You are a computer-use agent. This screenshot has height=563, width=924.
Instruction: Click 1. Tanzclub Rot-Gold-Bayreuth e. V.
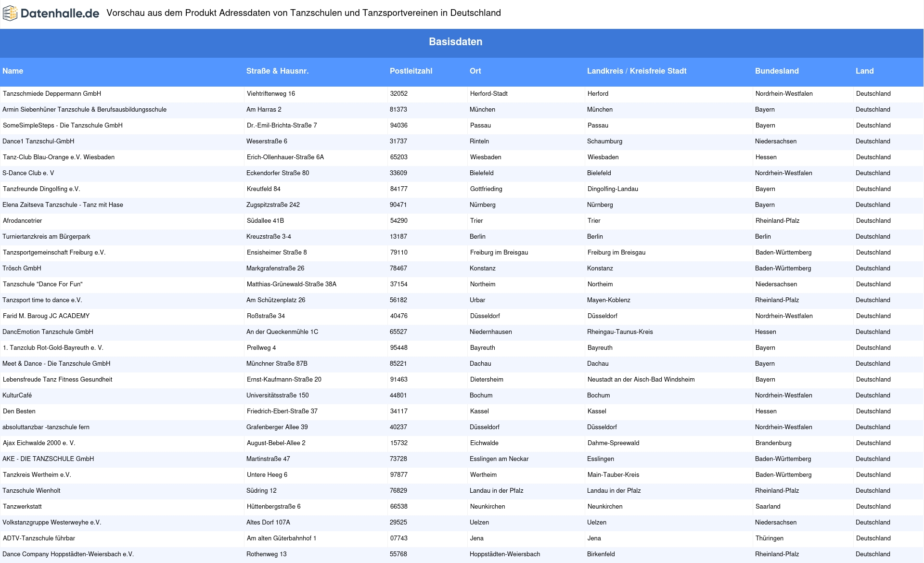(x=53, y=348)
